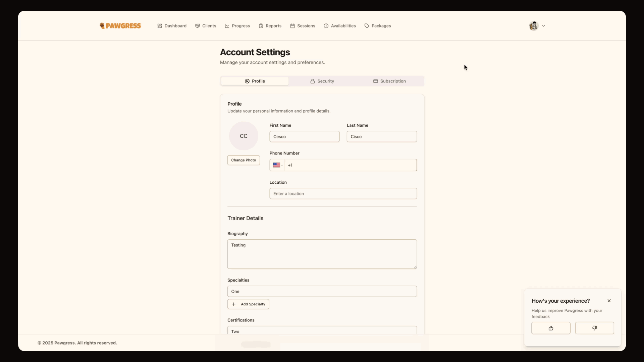Give thumbs up feedback
This screenshot has width=644, height=362.
[550, 328]
